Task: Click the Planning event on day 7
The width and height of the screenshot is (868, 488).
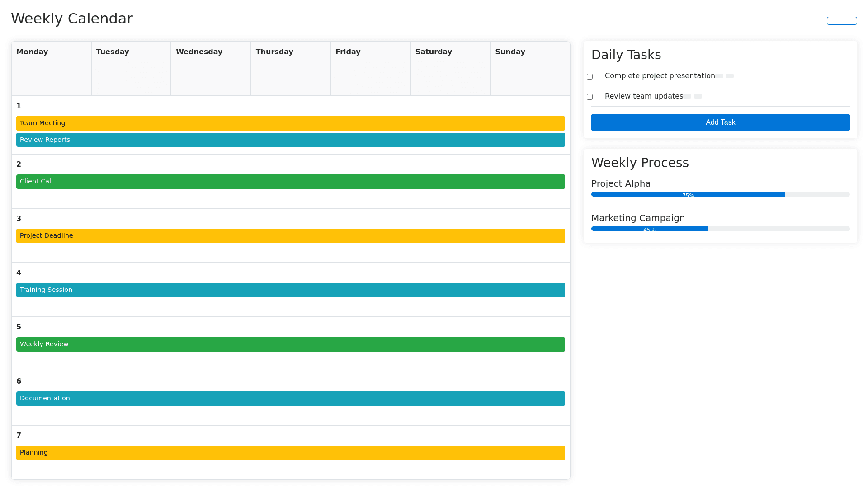Action: (x=290, y=453)
